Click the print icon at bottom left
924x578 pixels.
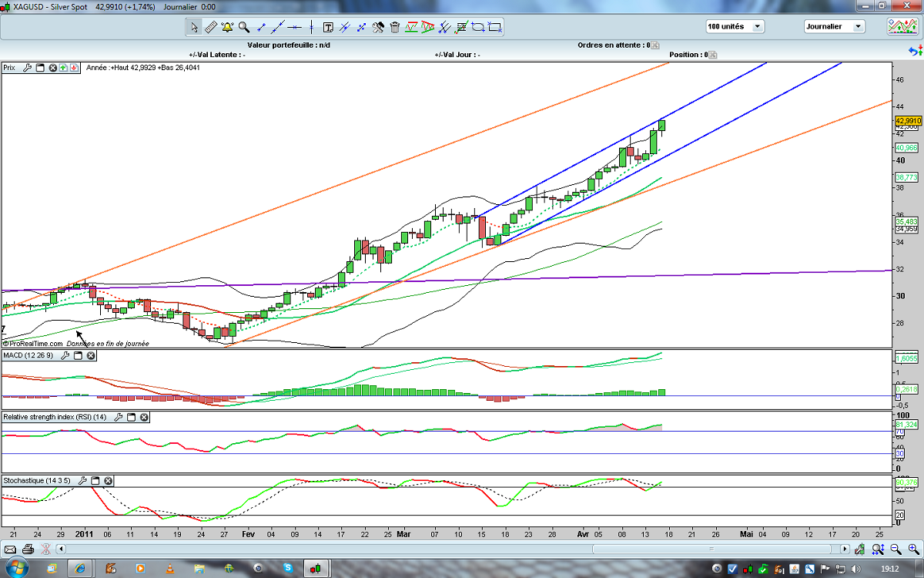click(x=28, y=549)
